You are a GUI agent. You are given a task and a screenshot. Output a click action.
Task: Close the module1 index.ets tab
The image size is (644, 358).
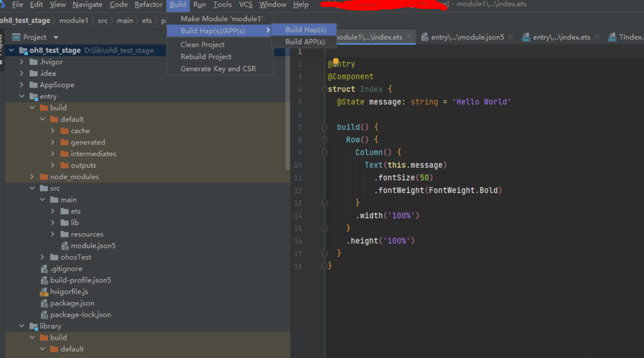[x=409, y=37]
